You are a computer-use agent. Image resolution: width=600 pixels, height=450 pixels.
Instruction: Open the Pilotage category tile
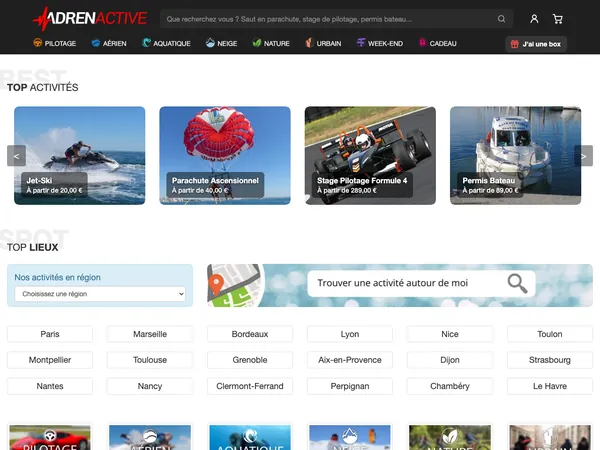click(x=50, y=437)
